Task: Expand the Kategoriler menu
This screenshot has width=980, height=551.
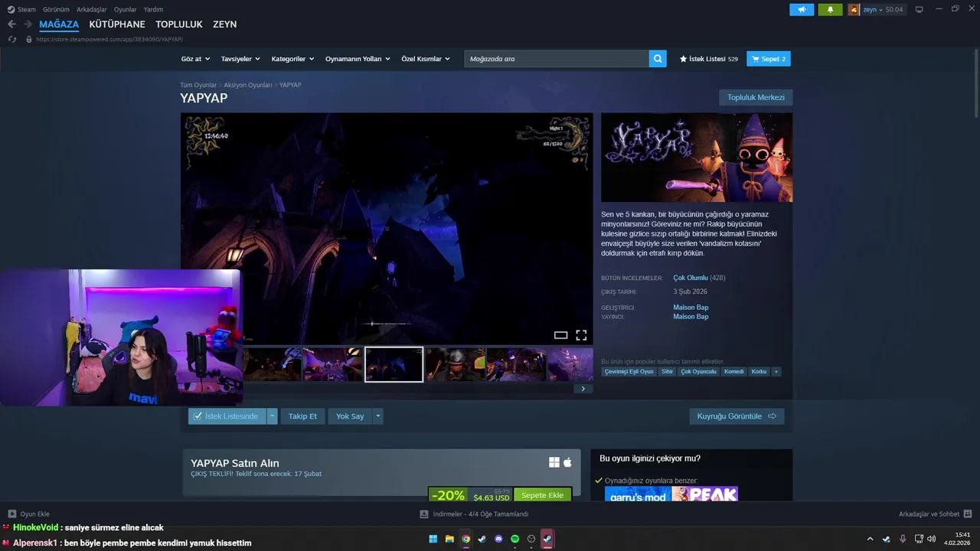Action: click(x=292, y=59)
